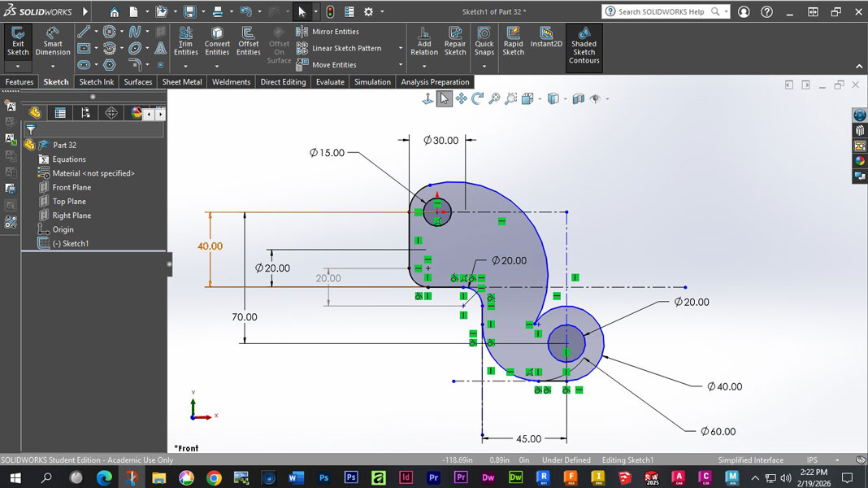Open the Add Relation dropdown arrow
The height and width of the screenshot is (488, 868).
coord(424,67)
